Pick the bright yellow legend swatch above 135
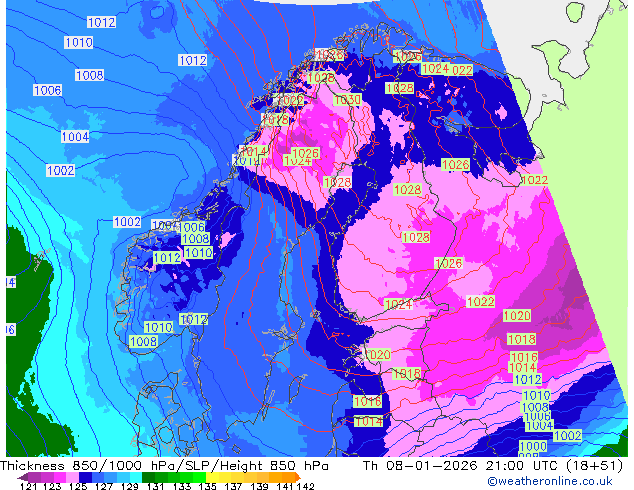This screenshot has height=490, width=634. (x=212, y=477)
